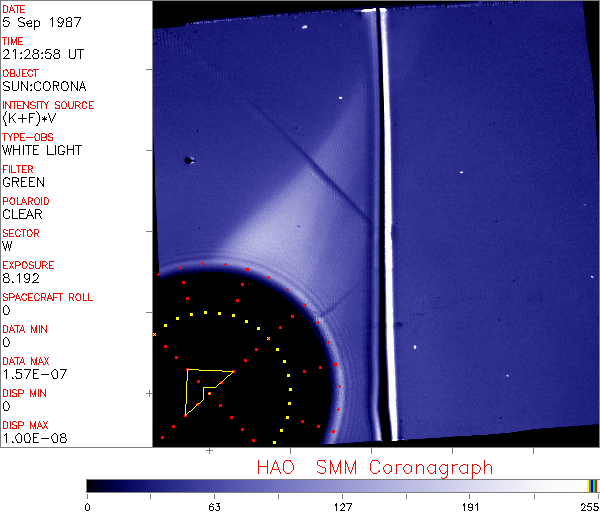Click the color bar label 63
Screen dimensions: 600x512
214,506
